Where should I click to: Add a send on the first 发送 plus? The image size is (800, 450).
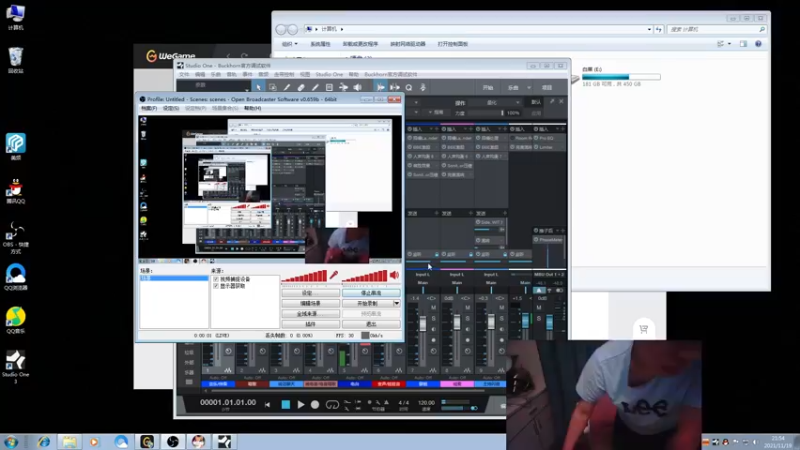[x=436, y=213]
